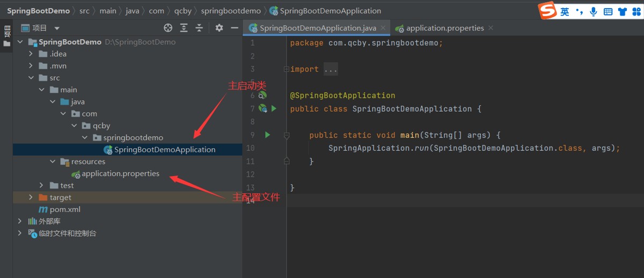Expand 临时文件和控制台 node
The width and height of the screenshot is (644, 278).
pos(20,233)
